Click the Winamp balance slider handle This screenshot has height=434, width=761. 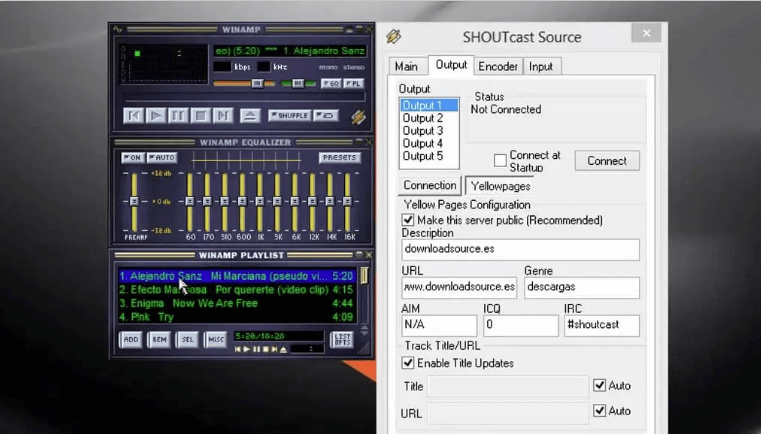[298, 83]
